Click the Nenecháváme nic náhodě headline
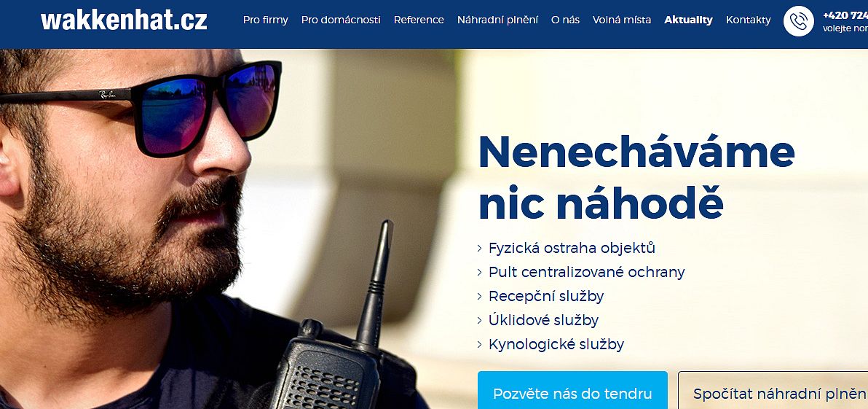This screenshot has width=868, height=409. (x=636, y=178)
